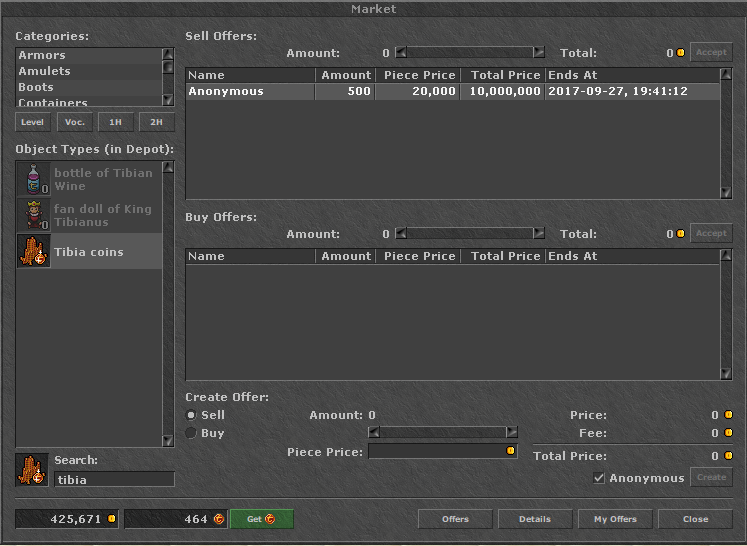Viewport: 747px width, 546px height.
Task: Click the up arrow of Categories list scrollbar
Action: pos(168,53)
